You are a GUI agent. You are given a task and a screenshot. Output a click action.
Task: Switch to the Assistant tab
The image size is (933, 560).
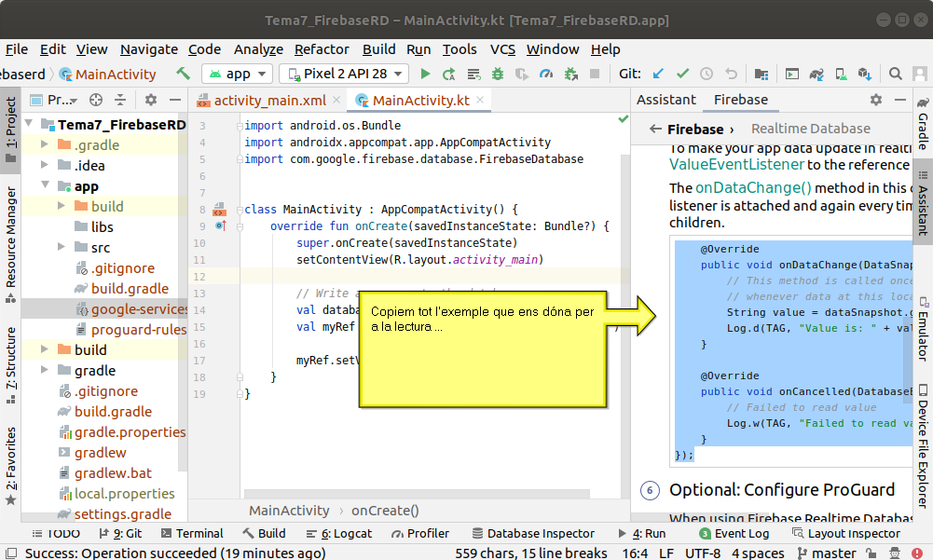coord(665,100)
